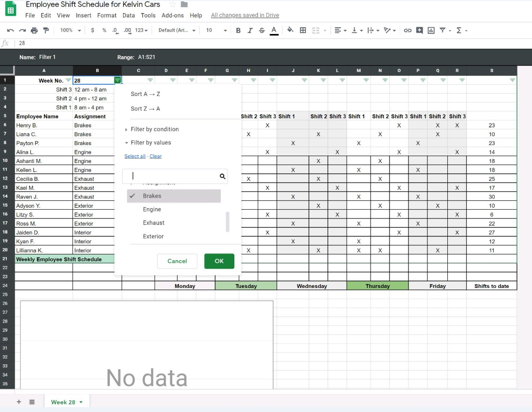This screenshot has width=532, height=412.
Task: Choose Sort A → Z in filter menu
Action: point(145,94)
